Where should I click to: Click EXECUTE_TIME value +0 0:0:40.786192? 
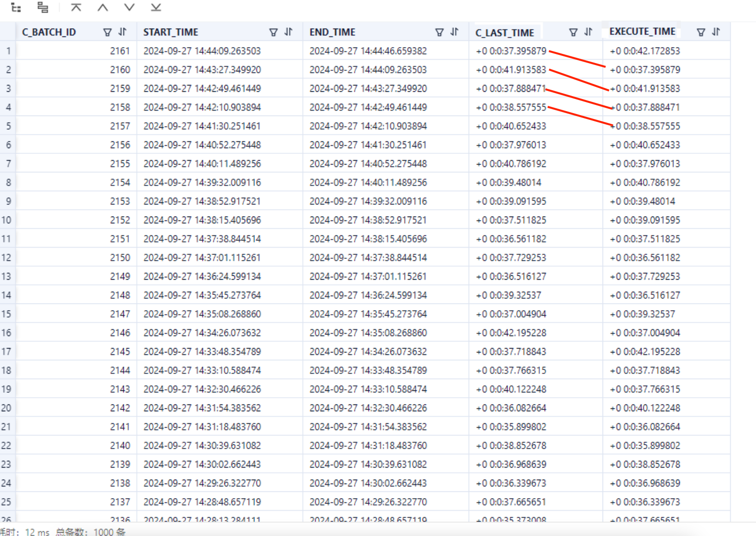(x=645, y=183)
